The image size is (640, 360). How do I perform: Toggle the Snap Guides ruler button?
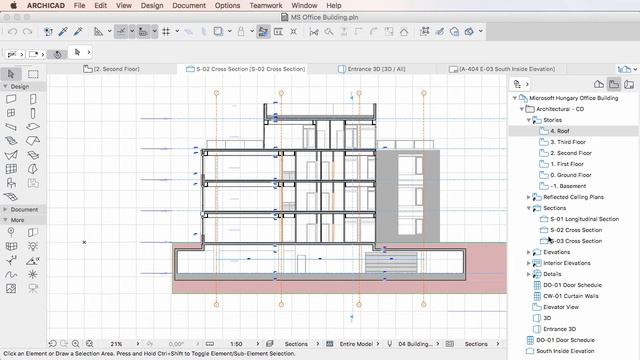(x=143, y=31)
